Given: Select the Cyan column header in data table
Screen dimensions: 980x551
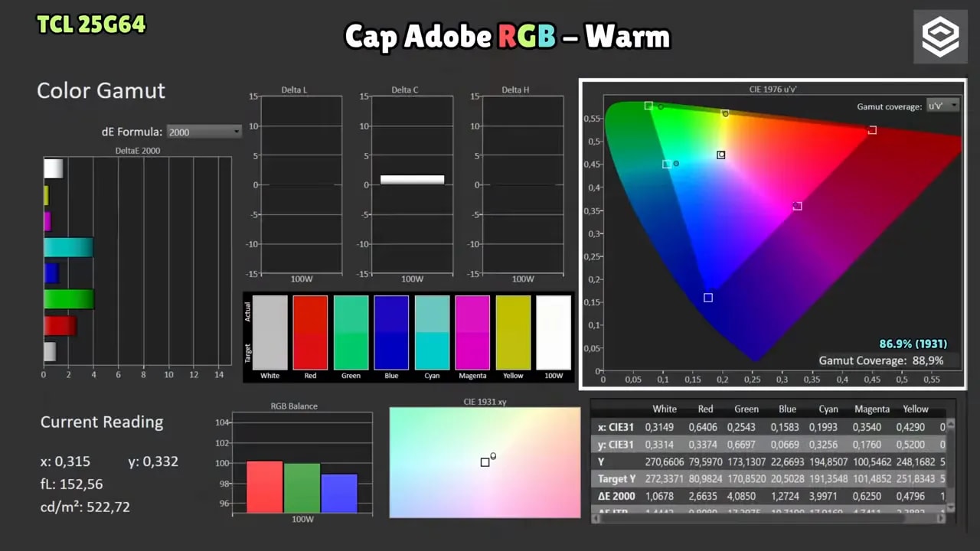Looking at the screenshot, I should pyautogui.click(x=828, y=409).
